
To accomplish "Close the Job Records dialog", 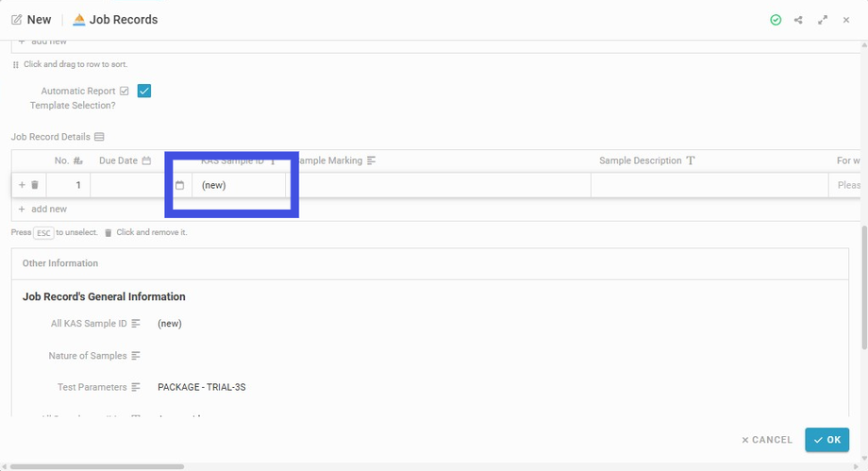I will pyautogui.click(x=846, y=20).
